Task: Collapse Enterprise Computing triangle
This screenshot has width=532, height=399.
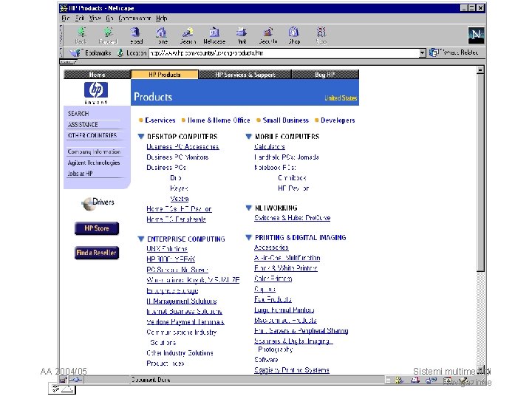Action: [141, 239]
